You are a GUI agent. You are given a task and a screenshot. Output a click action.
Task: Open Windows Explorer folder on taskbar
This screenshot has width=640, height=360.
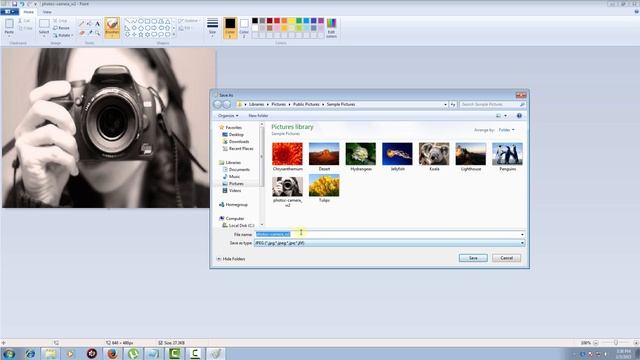[x=51, y=354]
